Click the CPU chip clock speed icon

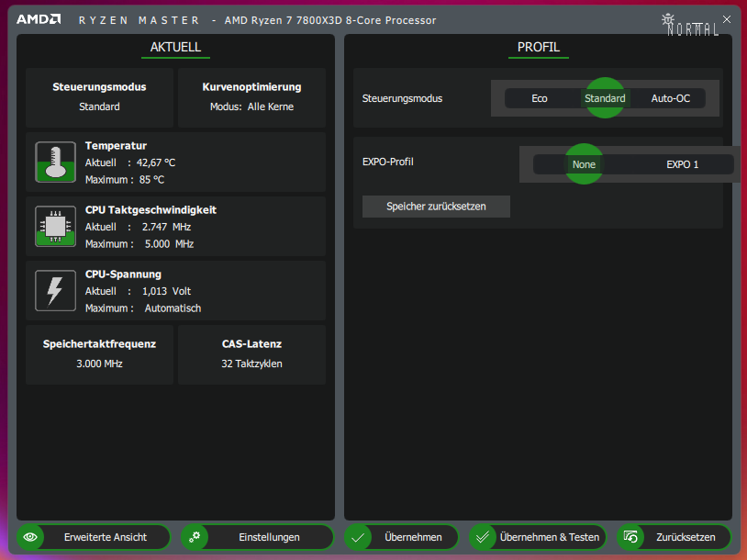click(x=55, y=227)
